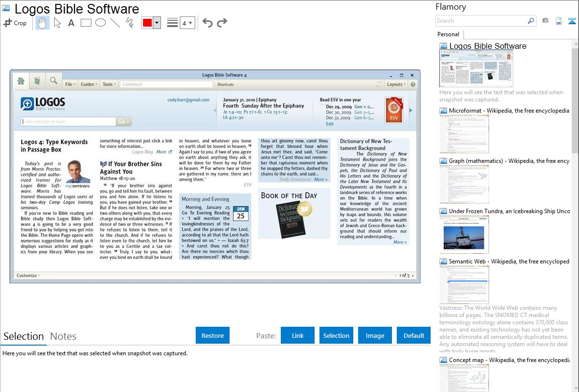Click the Search magnifier icon in Logos
Viewport: 579px width, 392px height.
point(54,81)
